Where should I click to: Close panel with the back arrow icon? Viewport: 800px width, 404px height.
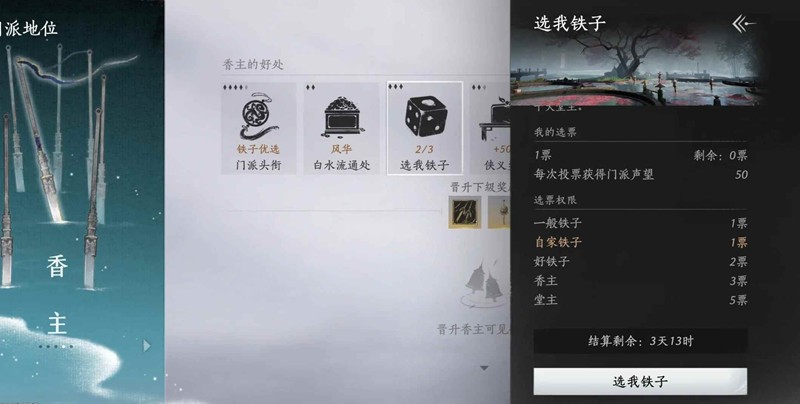744,24
